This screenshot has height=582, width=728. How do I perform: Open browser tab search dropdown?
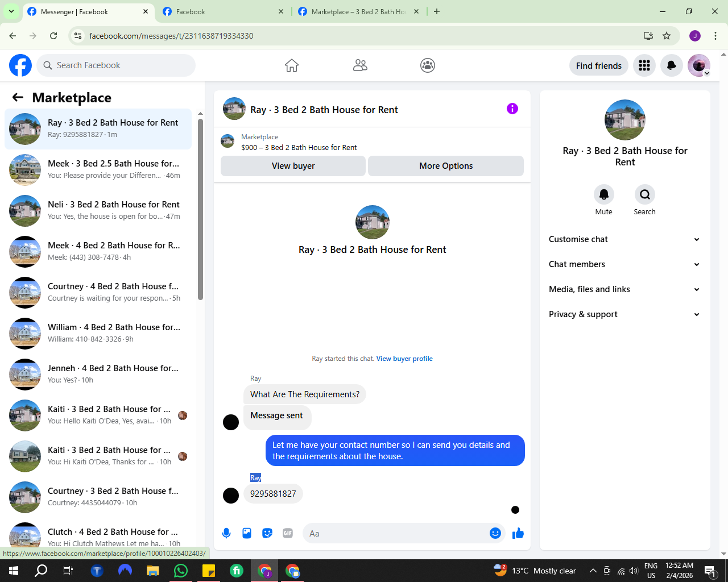pyautogui.click(x=11, y=11)
